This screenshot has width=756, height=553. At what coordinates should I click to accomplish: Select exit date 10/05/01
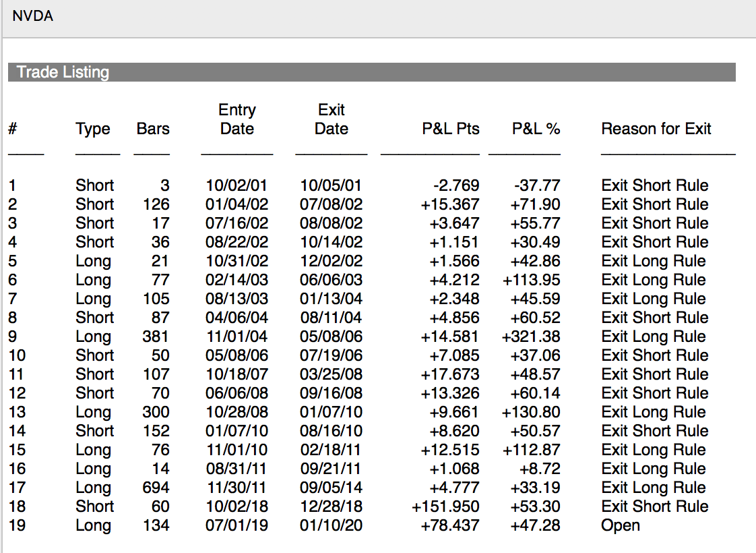click(331, 185)
